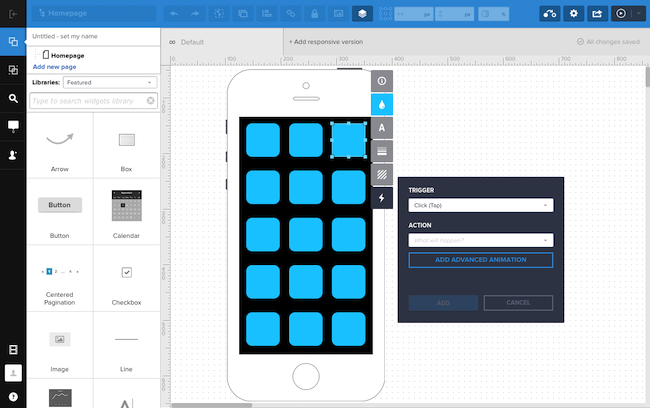
Task: Click the multi-select dashed box tool
Action: (x=219, y=14)
